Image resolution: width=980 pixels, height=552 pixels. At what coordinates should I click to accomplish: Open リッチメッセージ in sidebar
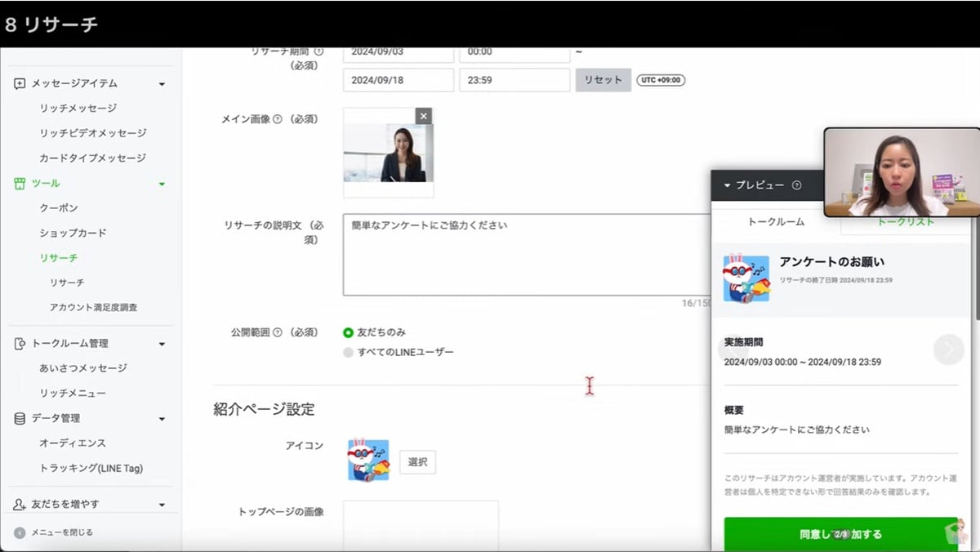point(78,108)
